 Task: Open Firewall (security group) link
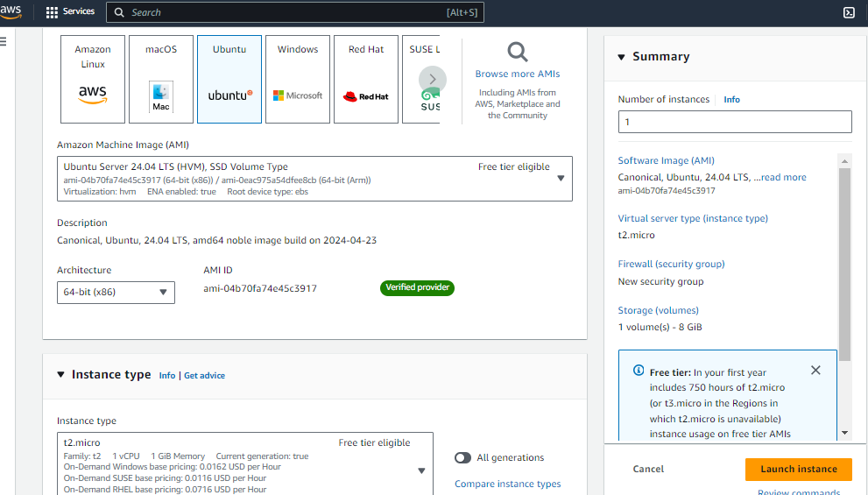pos(671,264)
